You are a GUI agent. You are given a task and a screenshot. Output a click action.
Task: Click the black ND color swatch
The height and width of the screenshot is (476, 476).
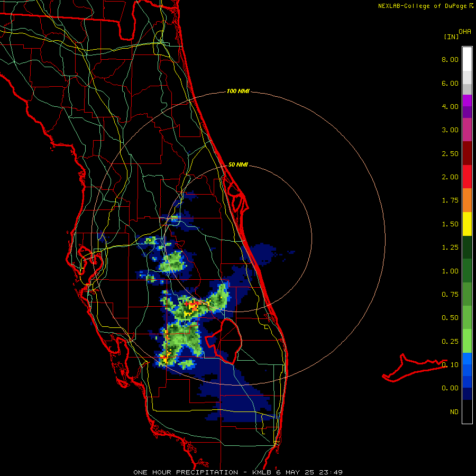467,411
